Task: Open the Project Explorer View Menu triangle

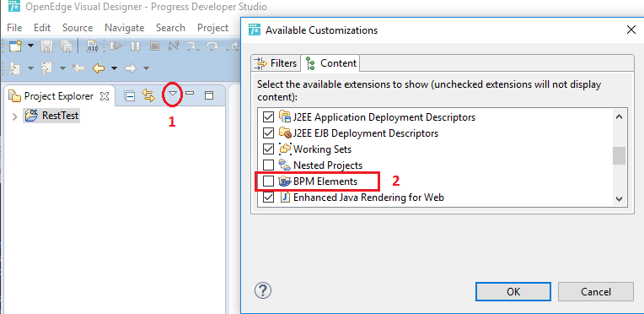Action: pos(174,94)
